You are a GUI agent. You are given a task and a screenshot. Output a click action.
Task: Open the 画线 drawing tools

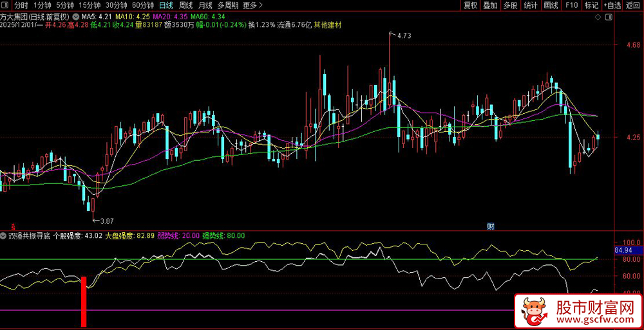(551, 5)
